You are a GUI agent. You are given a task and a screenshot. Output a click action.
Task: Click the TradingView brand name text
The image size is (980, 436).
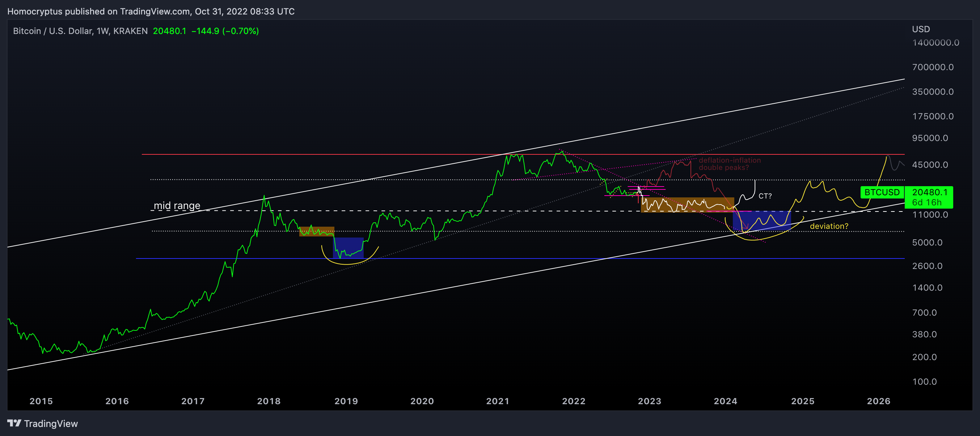51,423
